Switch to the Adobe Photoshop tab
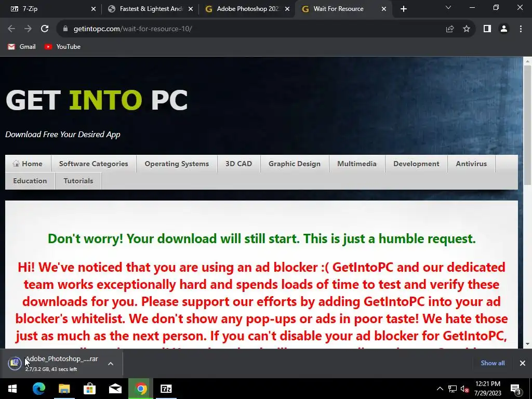The width and height of the screenshot is (532, 399). [247, 9]
